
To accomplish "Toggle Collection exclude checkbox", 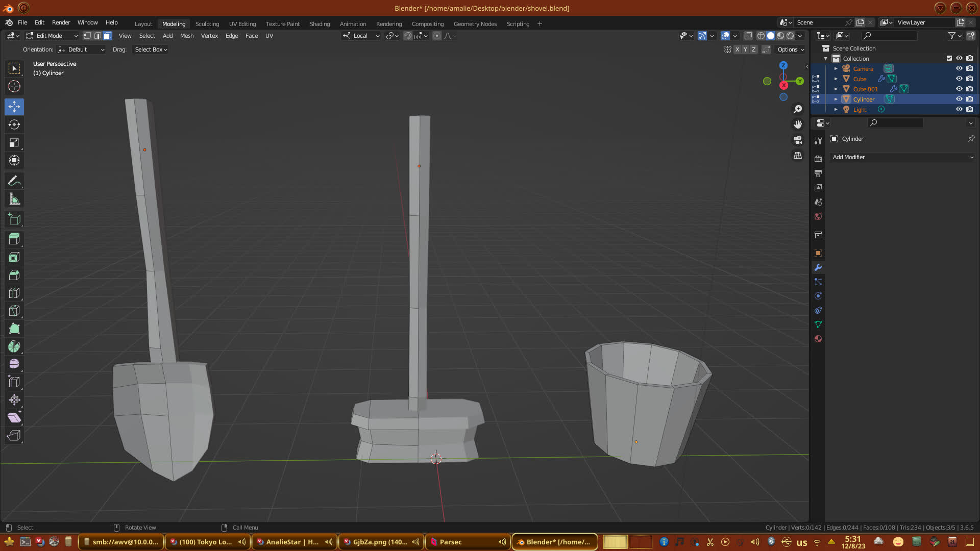I will pos(949,58).
